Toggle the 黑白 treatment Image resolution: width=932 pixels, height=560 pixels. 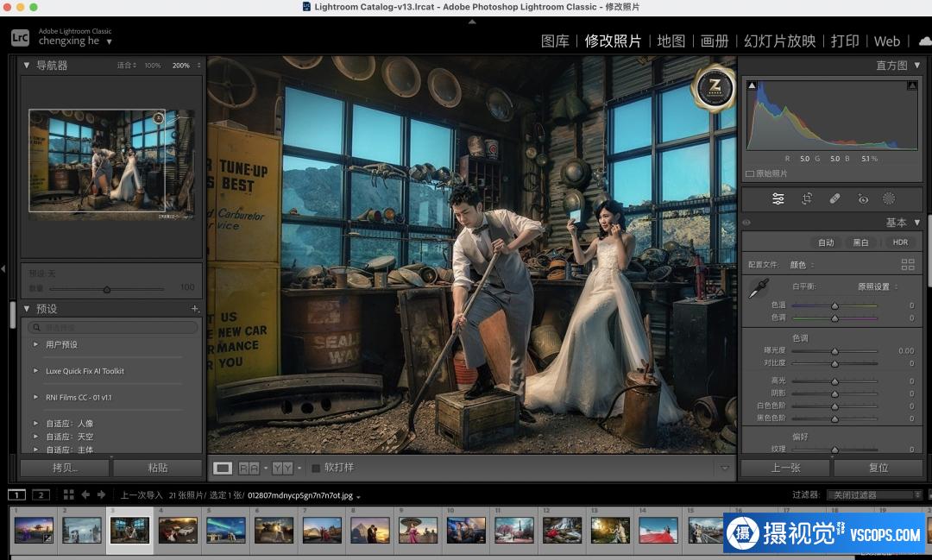(x=860, y=242)
